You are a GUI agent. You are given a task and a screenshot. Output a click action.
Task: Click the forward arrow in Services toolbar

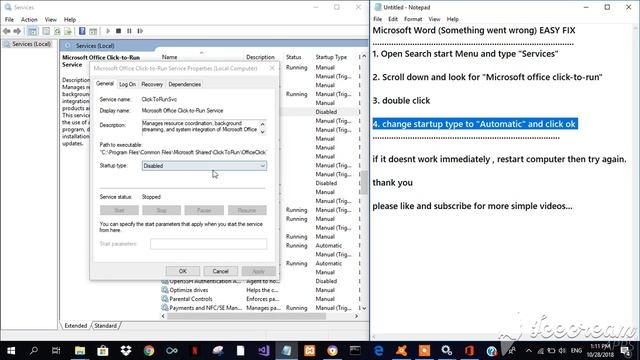click(x=17, y=31)
